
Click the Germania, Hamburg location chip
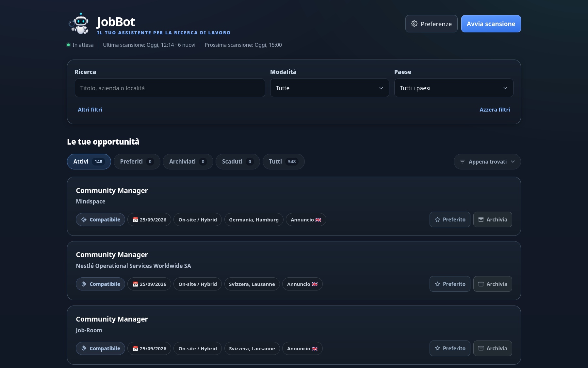click(x=254, y=219)
